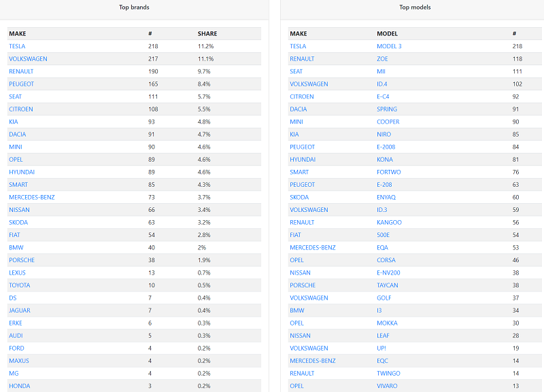Click the SHARE column header
544x392 pixels.
(x=207, y=33)
